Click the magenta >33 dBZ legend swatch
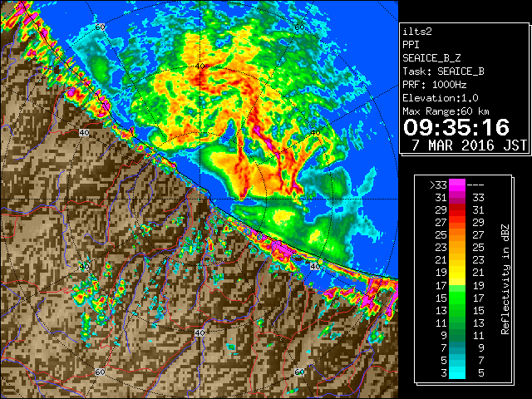Image resolution: width=532 pixels, height=399 pixels. tap(457, 185)
